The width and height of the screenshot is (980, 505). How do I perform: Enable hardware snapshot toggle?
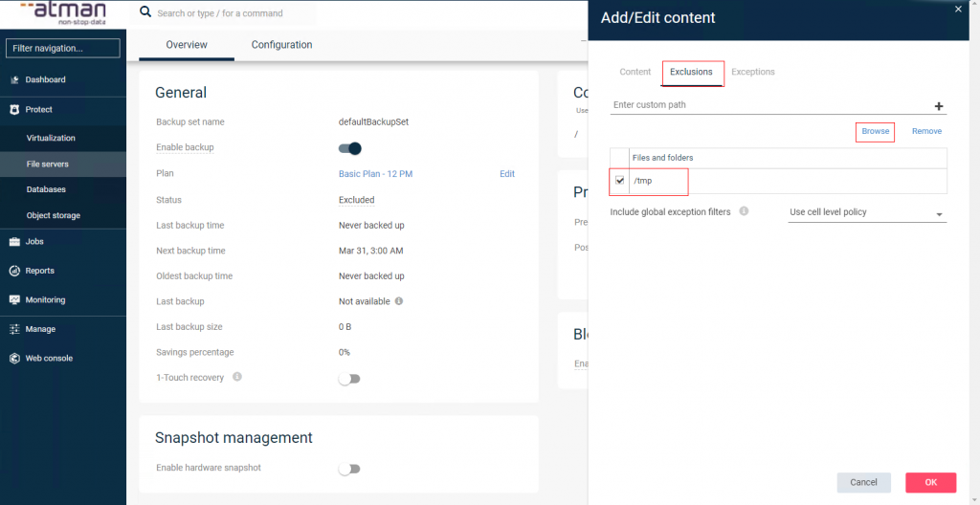pos(349,469)
